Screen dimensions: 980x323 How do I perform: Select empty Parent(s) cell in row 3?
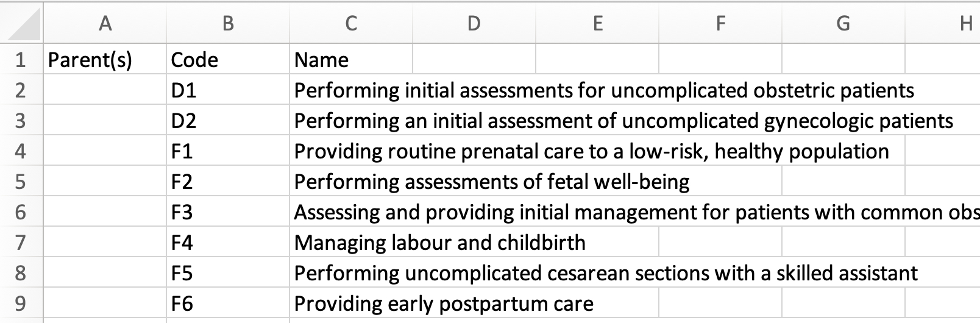105,121
